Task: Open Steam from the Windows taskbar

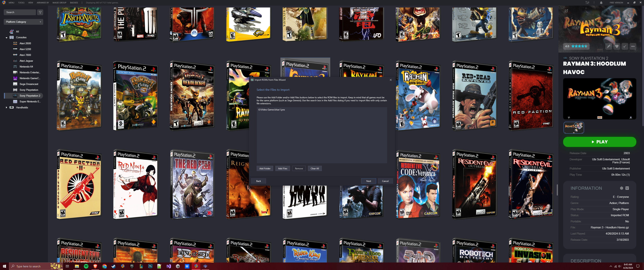Action: 113,266
